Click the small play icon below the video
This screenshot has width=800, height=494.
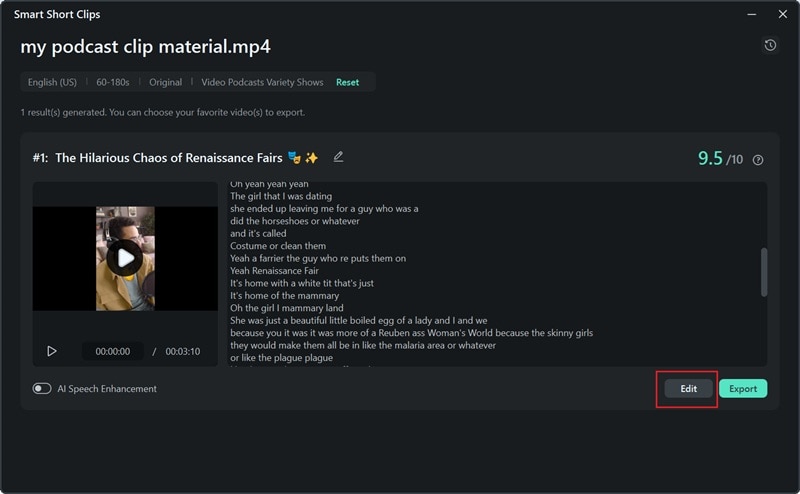[x=52, y=351]
